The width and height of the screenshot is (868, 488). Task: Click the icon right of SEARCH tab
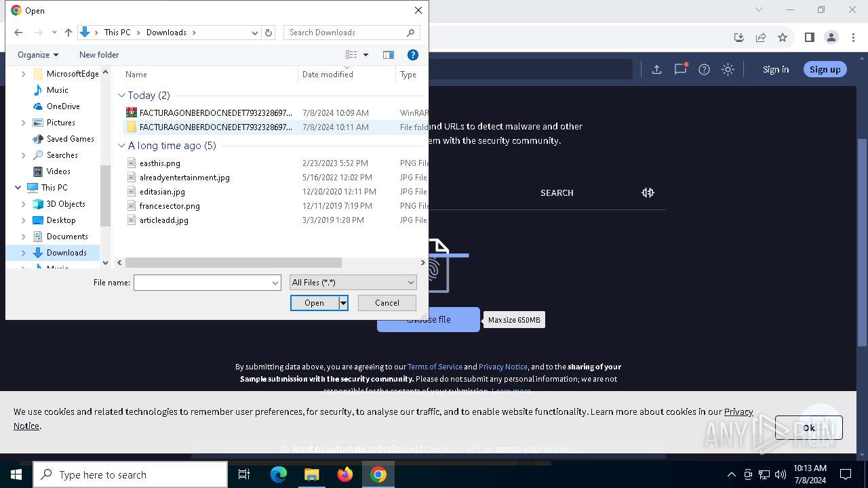point(648,192)
